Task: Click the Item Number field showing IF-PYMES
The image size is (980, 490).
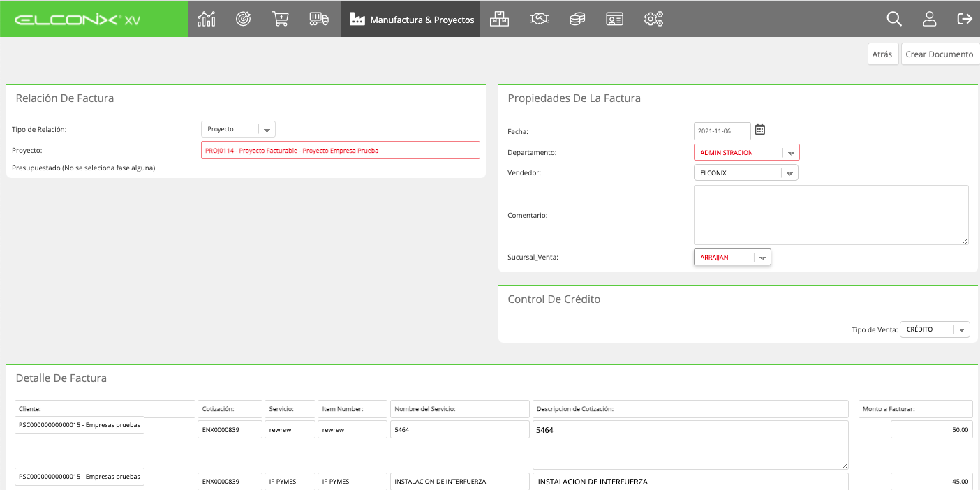Action: tap(352, 481)
